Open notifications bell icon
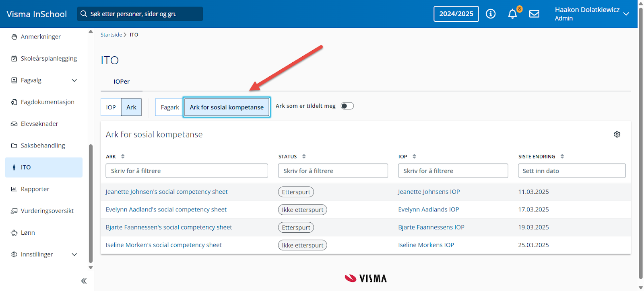 [512, 14]
